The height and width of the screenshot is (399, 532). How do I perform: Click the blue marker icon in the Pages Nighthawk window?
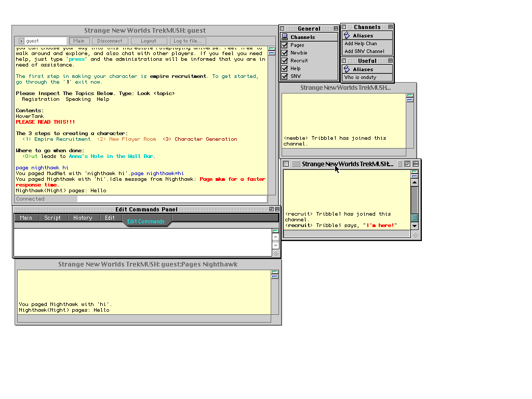275,276
